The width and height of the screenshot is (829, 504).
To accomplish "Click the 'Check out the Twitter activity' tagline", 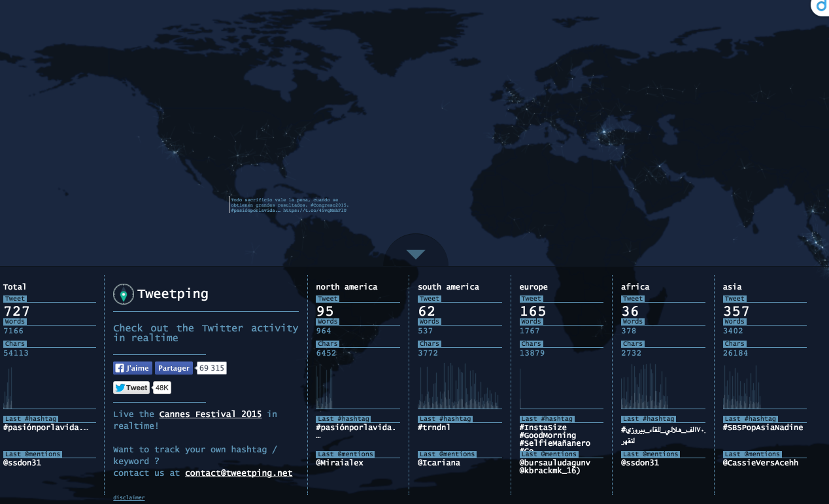I will point(205,333).
